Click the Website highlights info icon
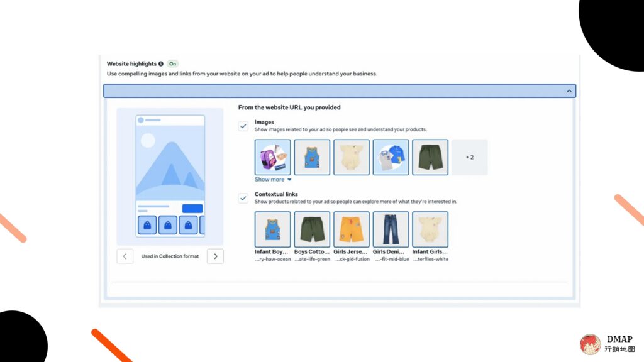This screenshot has width=644, height=362. pos(161,64)
